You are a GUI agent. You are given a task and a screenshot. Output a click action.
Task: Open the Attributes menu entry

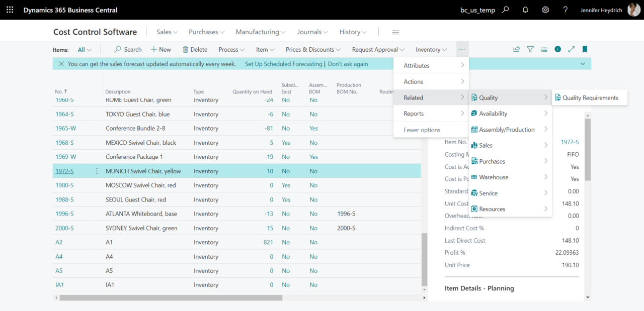click(431, 65)
